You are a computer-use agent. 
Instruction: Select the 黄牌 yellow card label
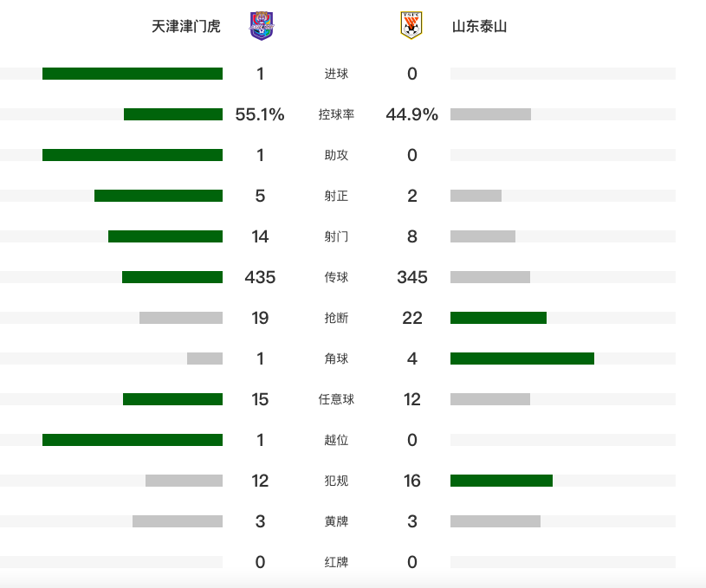coord(336,521)
